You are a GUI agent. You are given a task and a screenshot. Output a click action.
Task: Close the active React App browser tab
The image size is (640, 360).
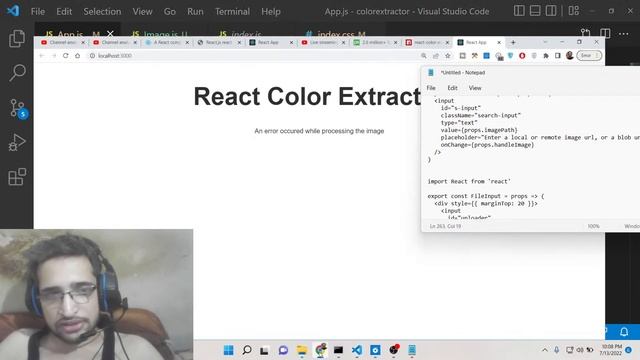499,42
